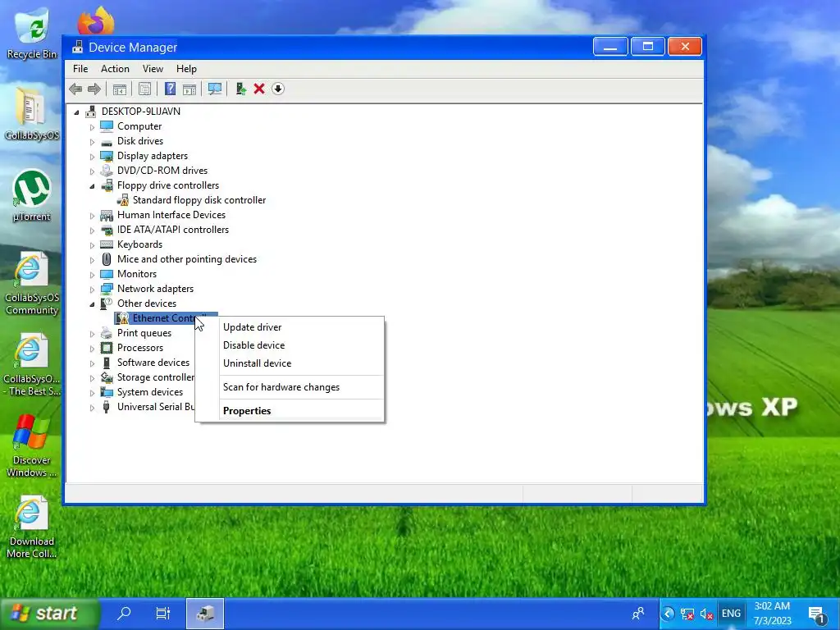Screen dimensions: 840x630
Task: Select Mice and other pointing devices
Action: [x=186, y=258]
